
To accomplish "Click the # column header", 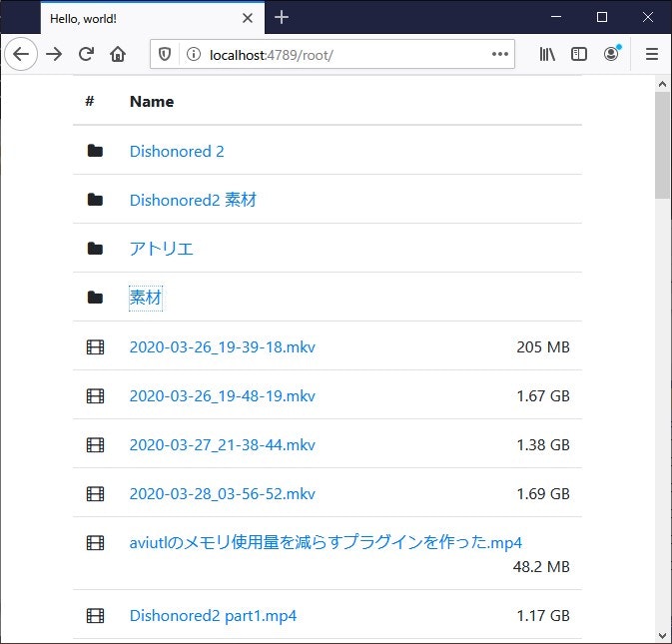I will click(x=90, y=101).
